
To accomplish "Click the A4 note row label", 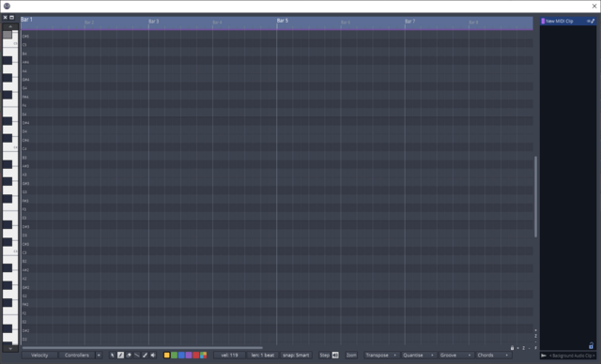I will pyautogui.click(x=24, y=71).
